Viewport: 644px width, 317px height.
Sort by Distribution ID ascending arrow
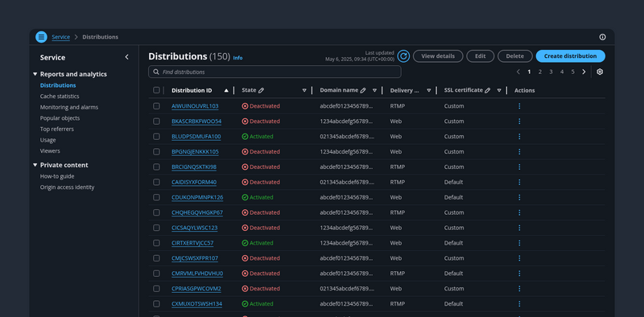pyautogui.click(x=226, y=90)
